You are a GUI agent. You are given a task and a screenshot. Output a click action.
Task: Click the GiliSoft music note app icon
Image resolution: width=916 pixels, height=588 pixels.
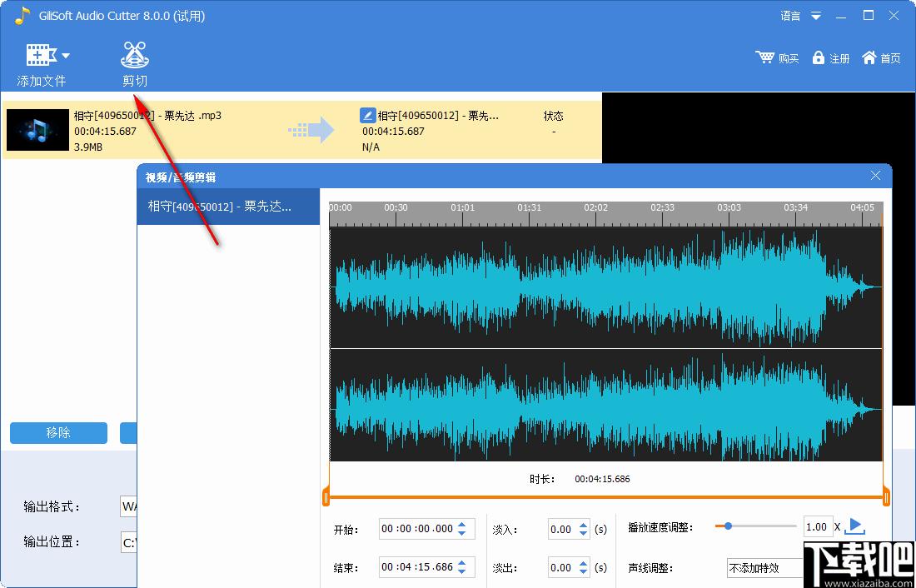pyautogui.click(x=22, y=16)
